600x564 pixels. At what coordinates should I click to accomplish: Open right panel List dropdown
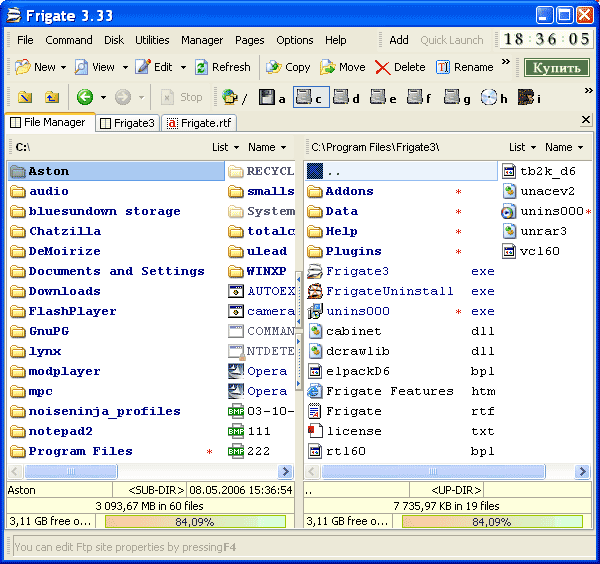(x=522, y=147)
